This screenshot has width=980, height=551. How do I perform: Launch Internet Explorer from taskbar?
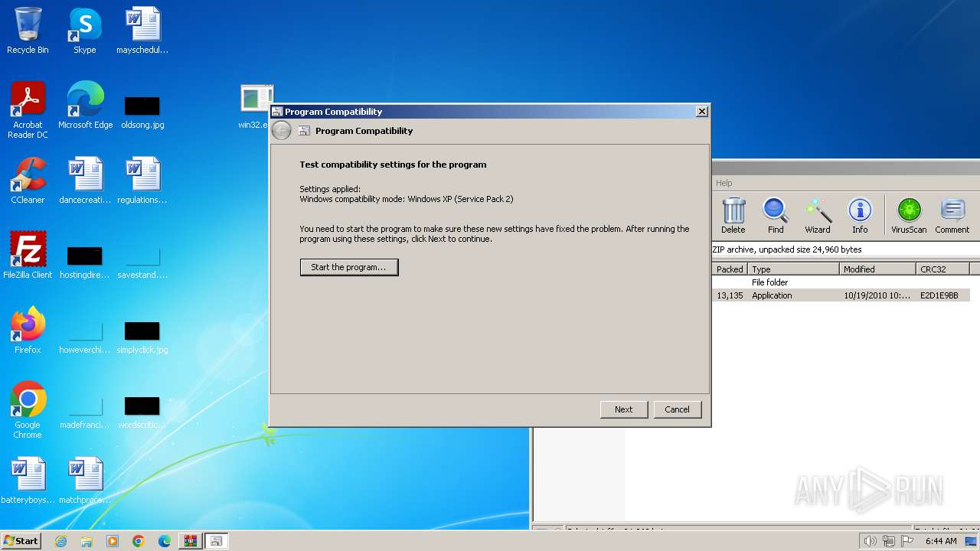60,541
